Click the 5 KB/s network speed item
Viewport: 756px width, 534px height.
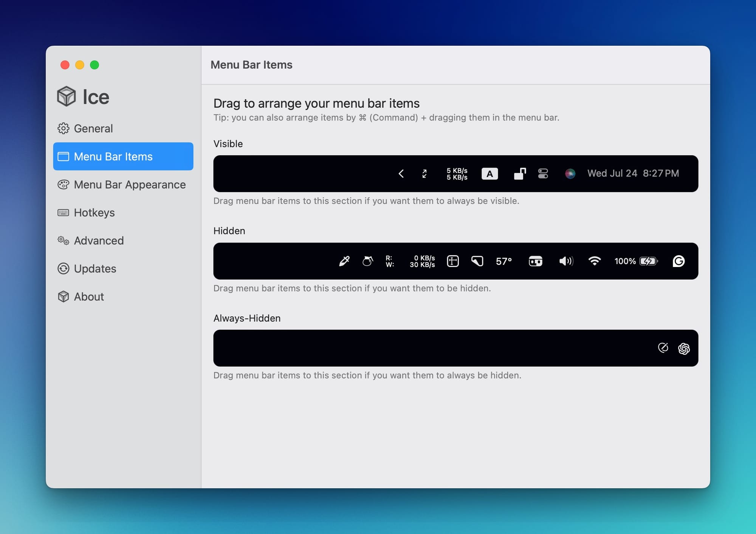[457, 174]
